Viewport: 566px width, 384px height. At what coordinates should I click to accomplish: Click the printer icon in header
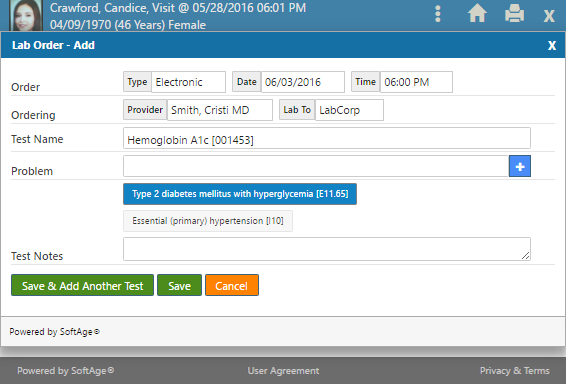click(x=514, y=14)
